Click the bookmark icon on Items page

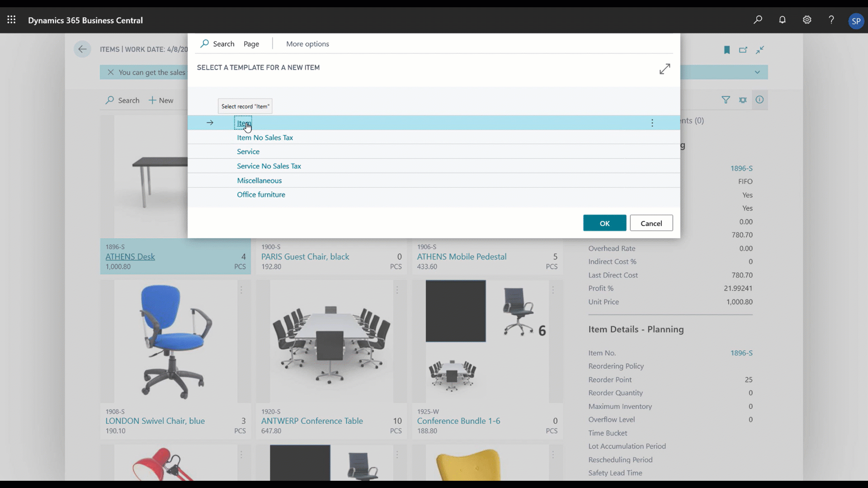click(727, 50)
